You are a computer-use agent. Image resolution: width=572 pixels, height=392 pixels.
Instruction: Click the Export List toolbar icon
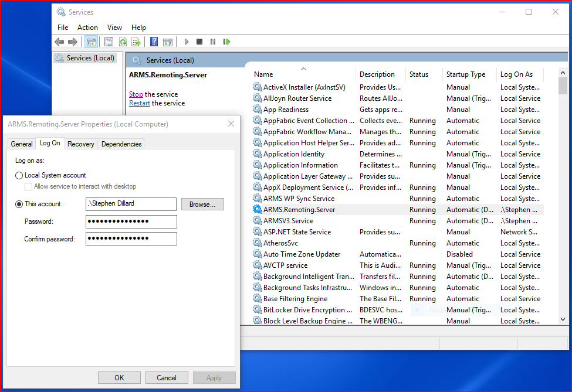(136, 42)
